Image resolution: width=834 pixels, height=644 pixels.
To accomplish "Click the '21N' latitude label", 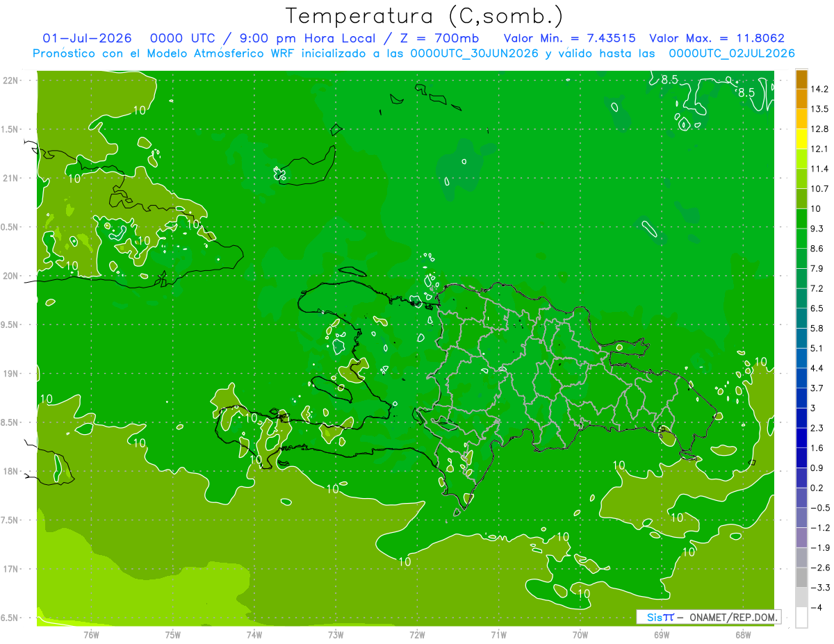I will point(10,178).
